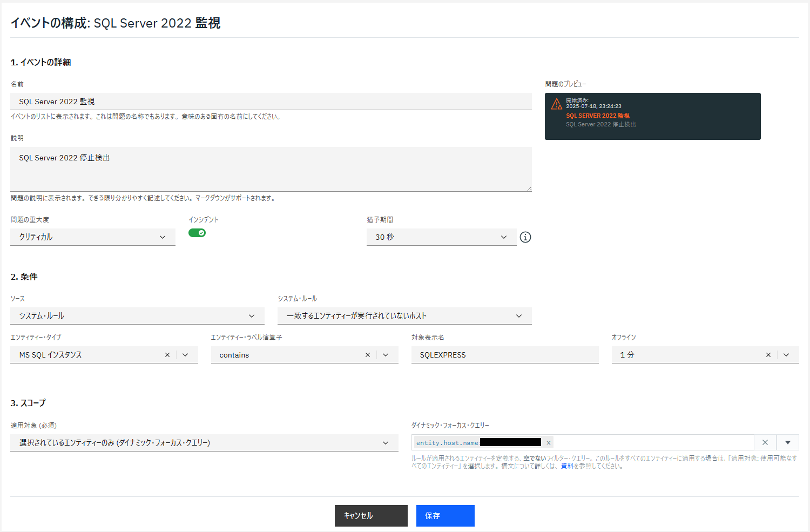Clear the 1 分 offline value
This screenshot has height=532, width=810.
pyautogui.click(x=768, y=355)
